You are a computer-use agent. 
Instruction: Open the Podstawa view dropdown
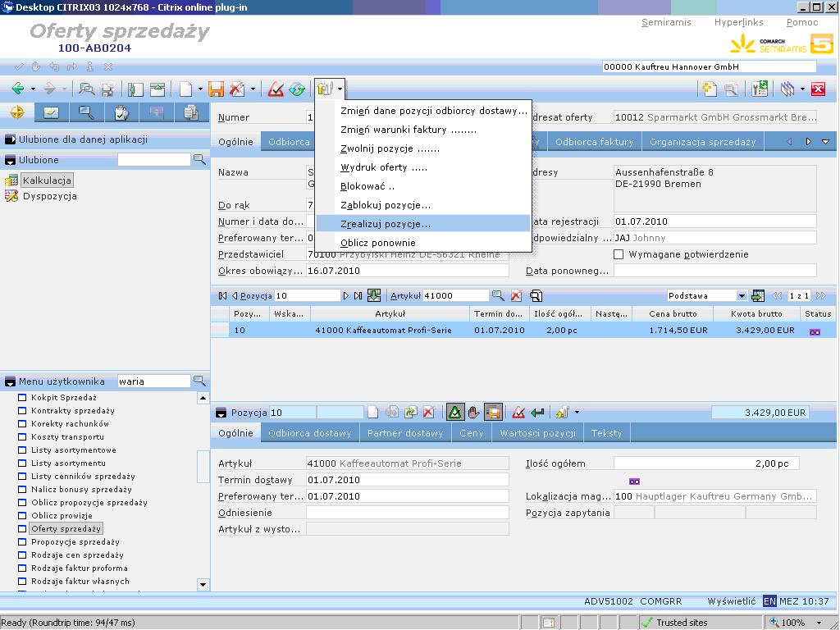pyautogui.click(x=742, y=295)
